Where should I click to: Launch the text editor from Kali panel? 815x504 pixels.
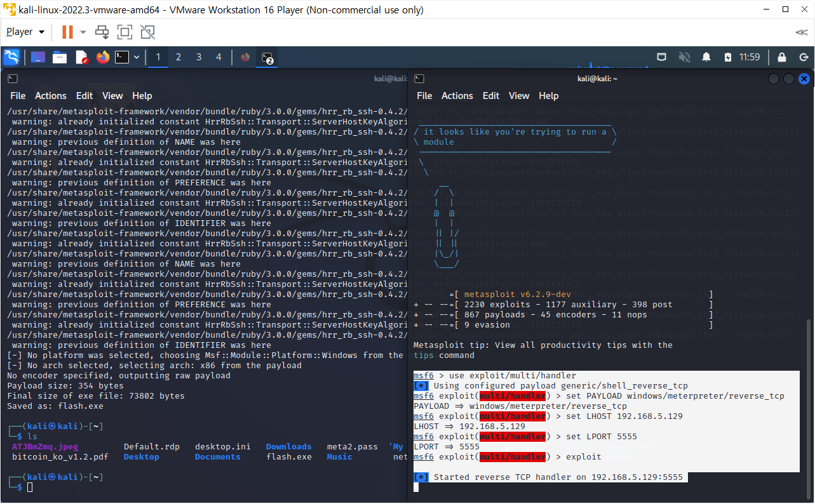81,57
